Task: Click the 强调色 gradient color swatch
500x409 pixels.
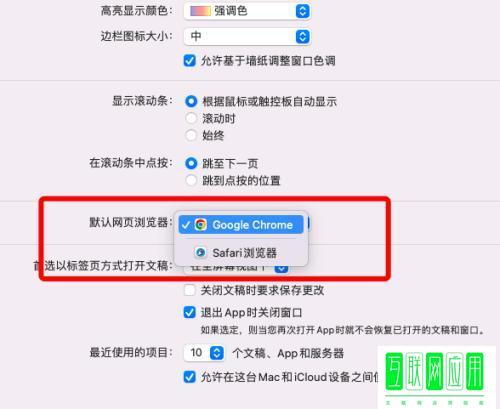Action: point(200,11)
